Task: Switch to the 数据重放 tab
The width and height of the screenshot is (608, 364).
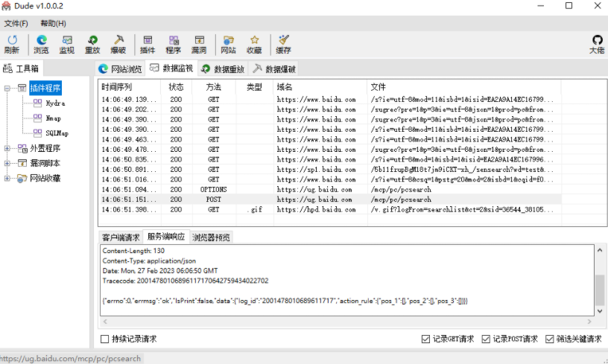Action: click(x=223, y=69)
